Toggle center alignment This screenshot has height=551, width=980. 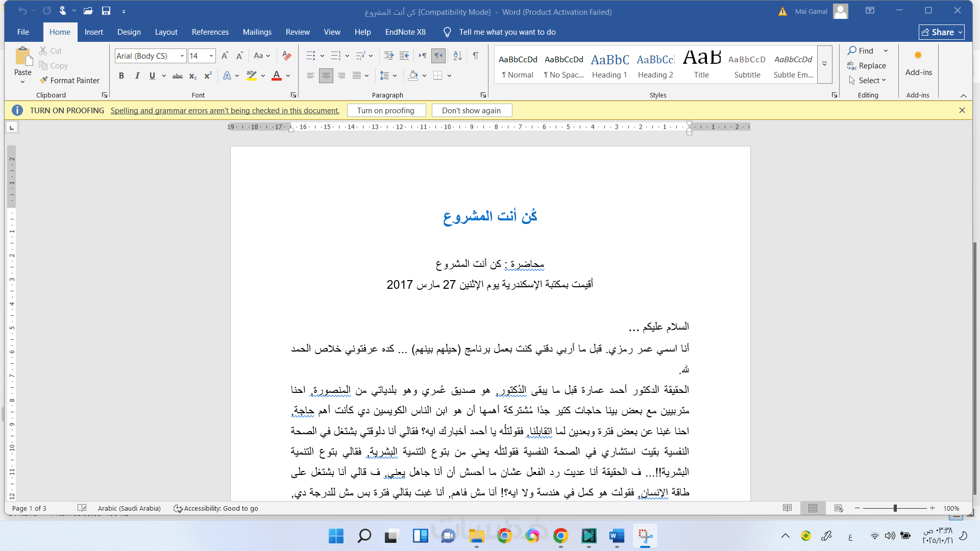pos(326,76)
